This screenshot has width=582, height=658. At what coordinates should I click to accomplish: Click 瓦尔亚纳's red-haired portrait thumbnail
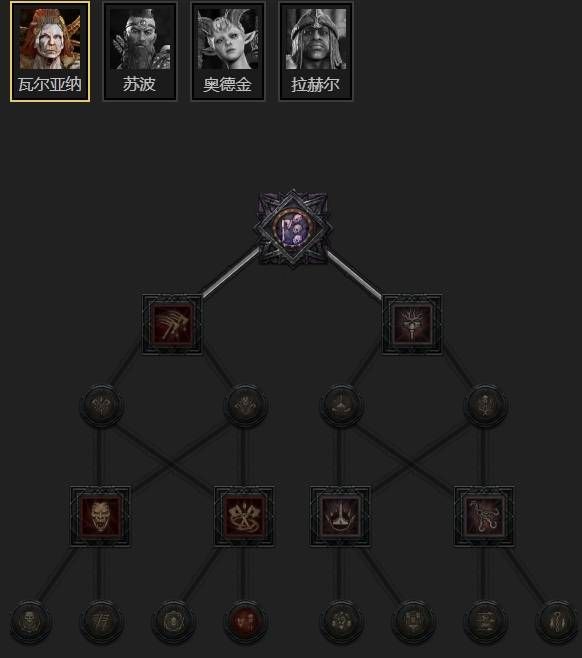coord(50,39)
